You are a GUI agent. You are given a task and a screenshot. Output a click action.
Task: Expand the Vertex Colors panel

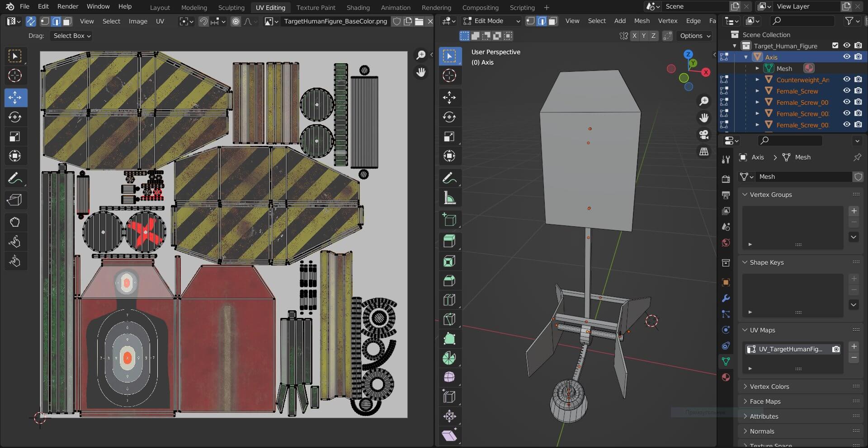pyautogui.click(x=769, y=387)
